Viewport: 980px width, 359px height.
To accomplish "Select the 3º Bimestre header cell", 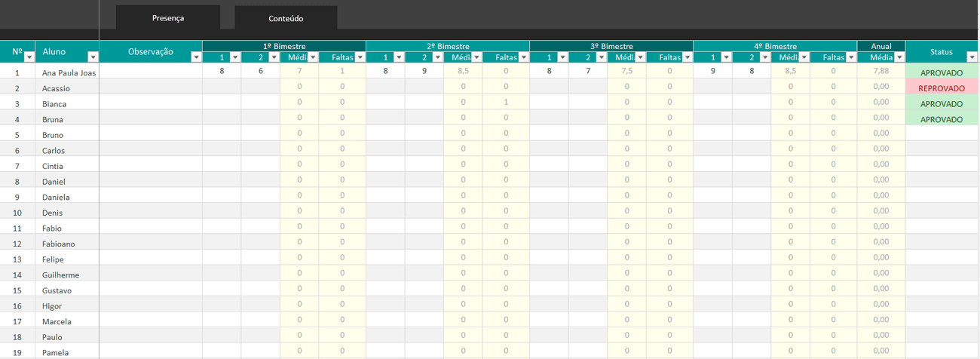I will [611, 46].
